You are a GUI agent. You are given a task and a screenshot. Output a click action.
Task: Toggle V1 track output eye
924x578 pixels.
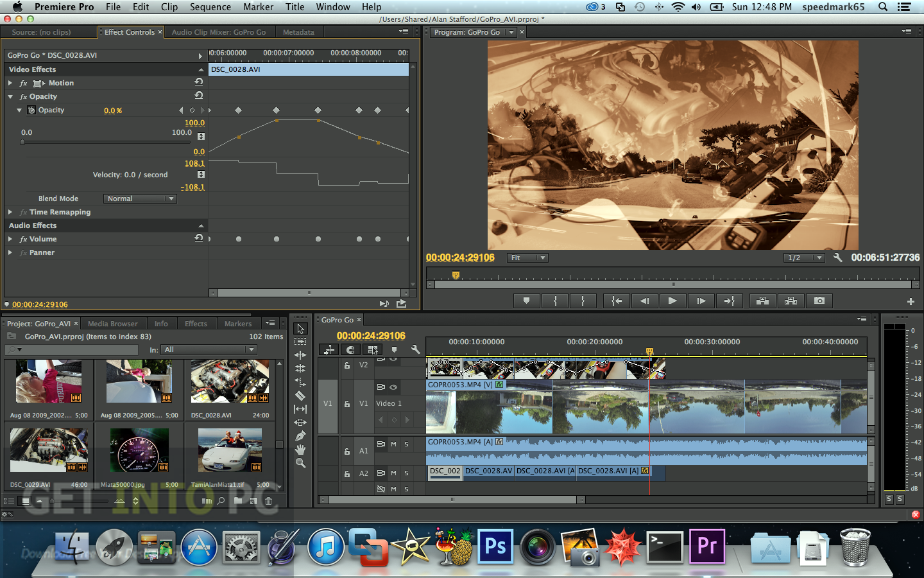pos(393,387)
